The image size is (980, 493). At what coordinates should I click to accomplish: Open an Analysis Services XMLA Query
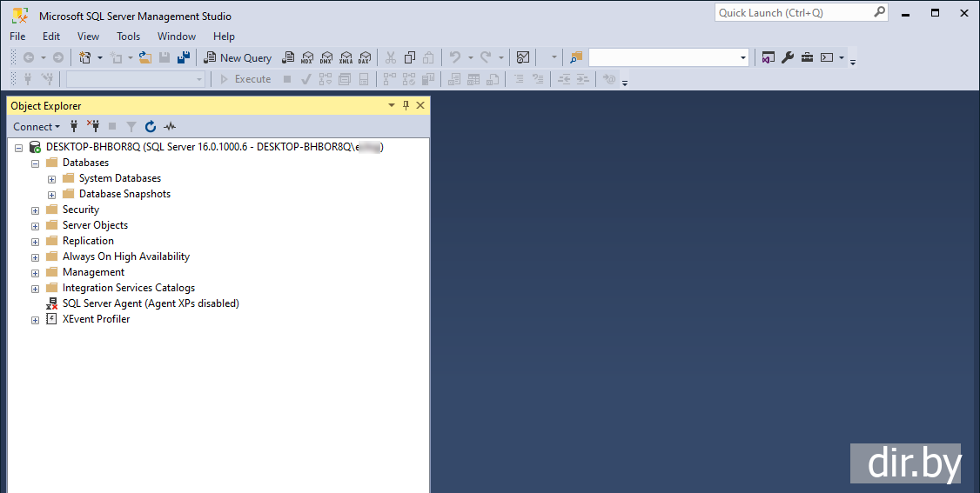346,57
